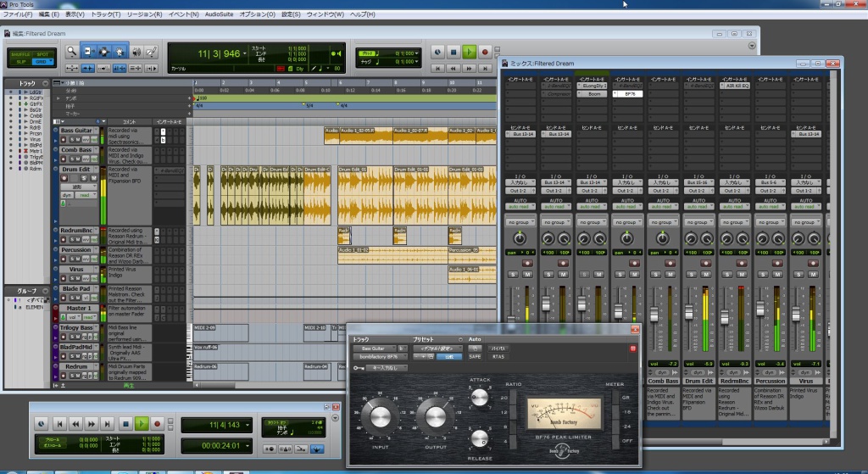Screen dimensions: 868x474
Task: Select the Selector tool
Action: (x=104, y=52)
